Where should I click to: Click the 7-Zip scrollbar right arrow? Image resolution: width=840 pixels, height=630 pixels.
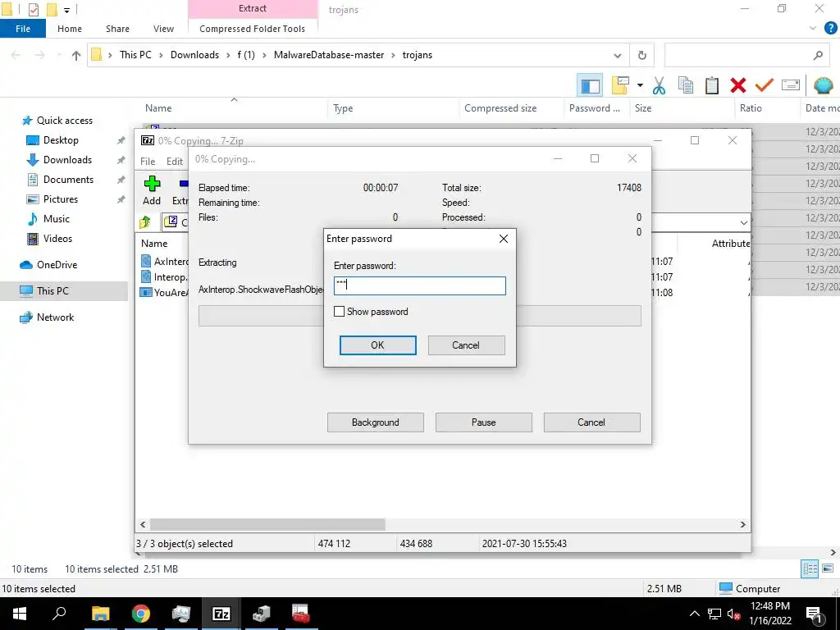742,524
